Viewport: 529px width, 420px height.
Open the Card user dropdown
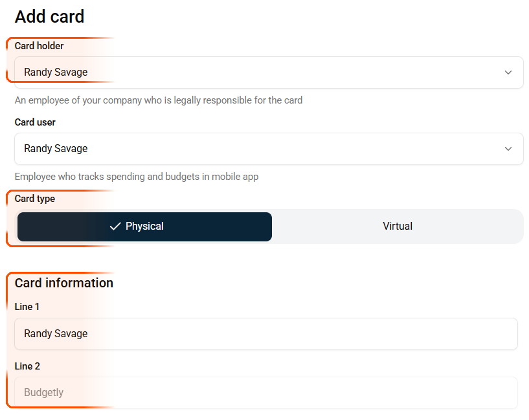pyautogui.click(x=269, y=149)
